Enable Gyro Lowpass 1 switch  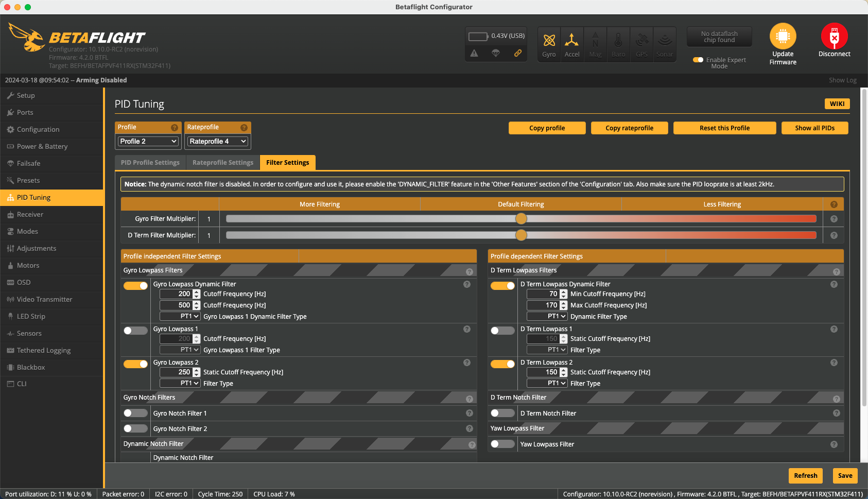[x=135, y=331]
